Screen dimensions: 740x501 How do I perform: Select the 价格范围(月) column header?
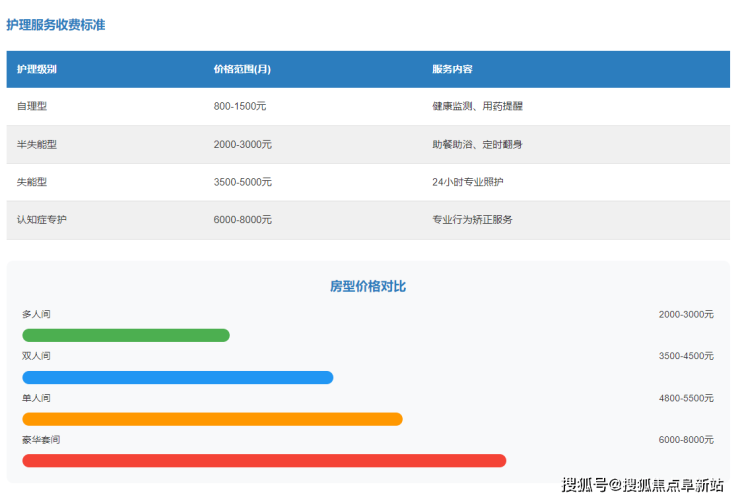pyautogui.click(x=241, y=70)
